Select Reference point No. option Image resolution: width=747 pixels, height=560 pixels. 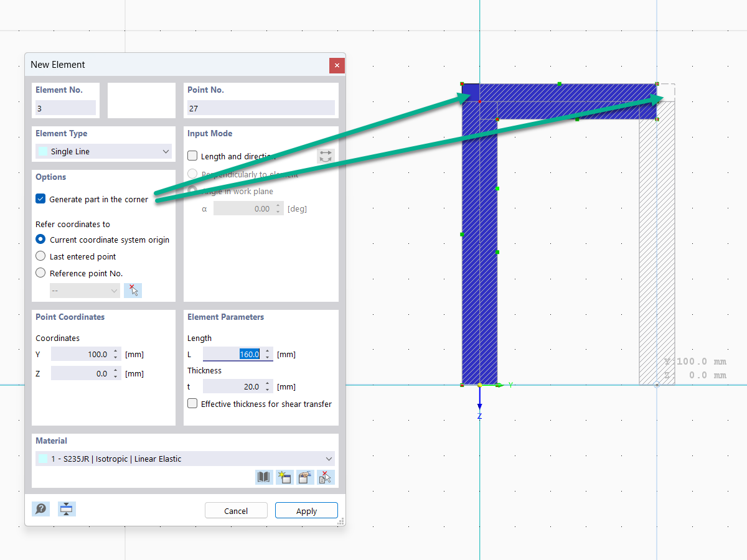click(40, 273)
